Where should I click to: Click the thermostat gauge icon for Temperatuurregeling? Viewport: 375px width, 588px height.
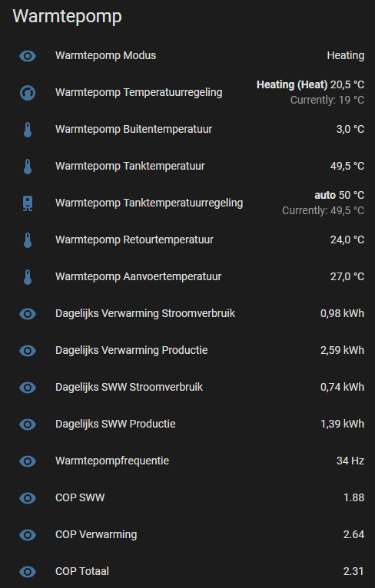click(x=28, y=93)
